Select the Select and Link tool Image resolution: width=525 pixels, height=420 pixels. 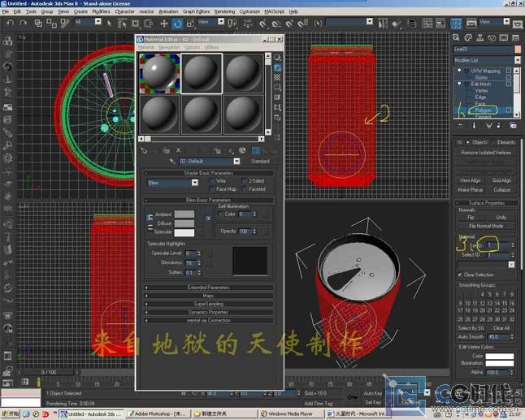click(x=38, y=23)
